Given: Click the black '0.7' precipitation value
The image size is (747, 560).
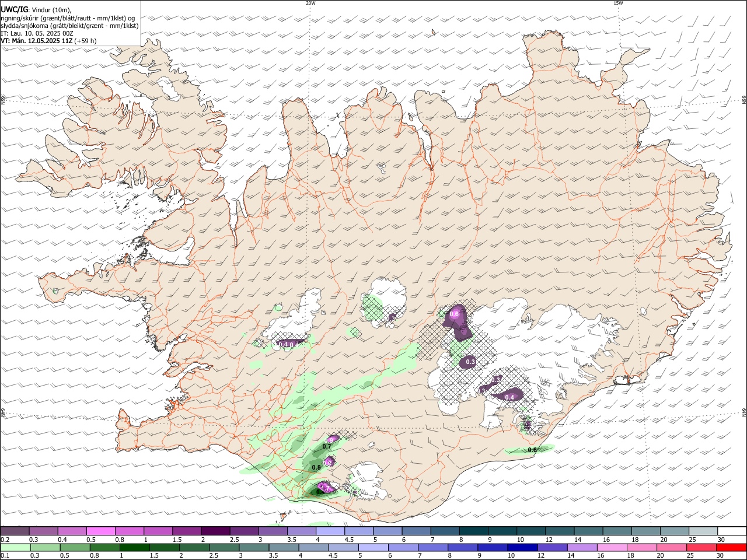Looking at the screenshot, I should (327, 446).
